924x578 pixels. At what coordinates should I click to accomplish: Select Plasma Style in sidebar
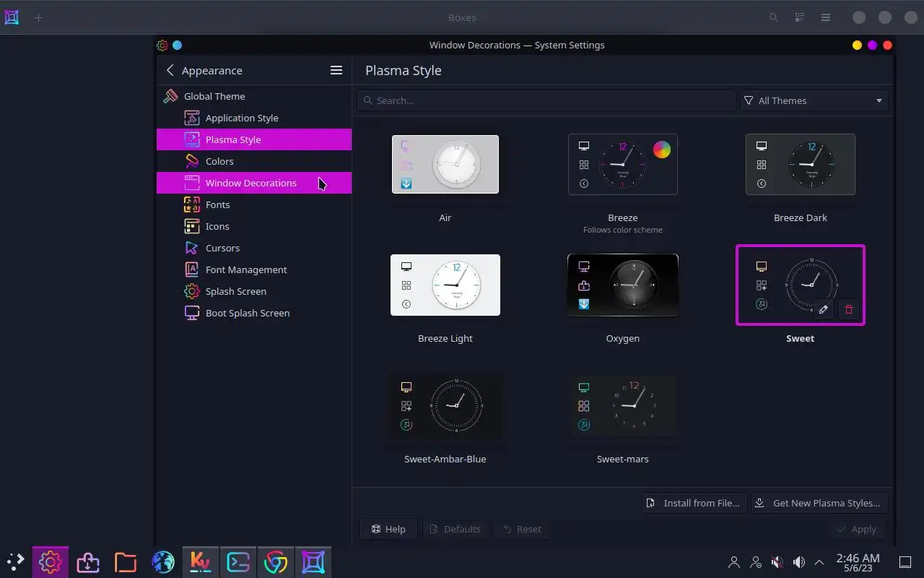click(x=254, y=139)
